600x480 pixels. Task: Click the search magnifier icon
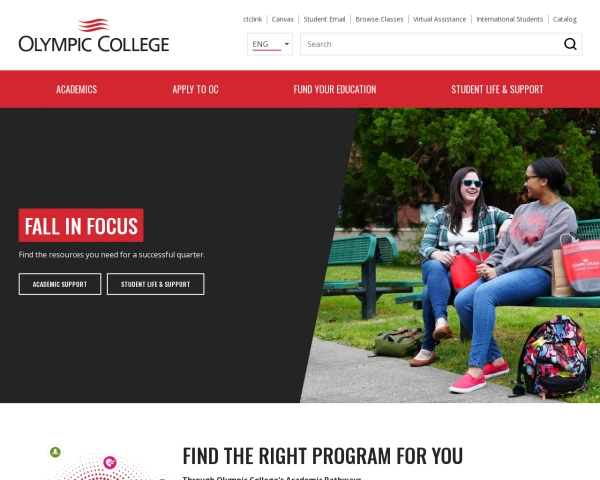(x=570, y=44)
